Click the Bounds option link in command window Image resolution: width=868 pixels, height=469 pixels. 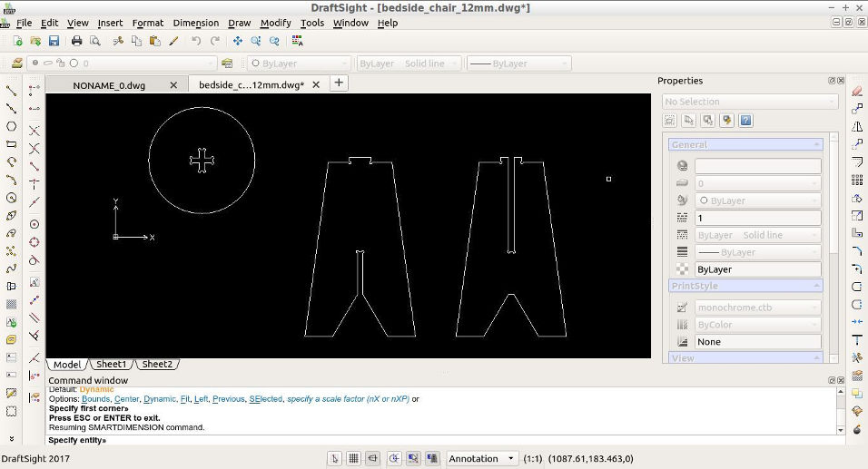(x=95, y=399)
